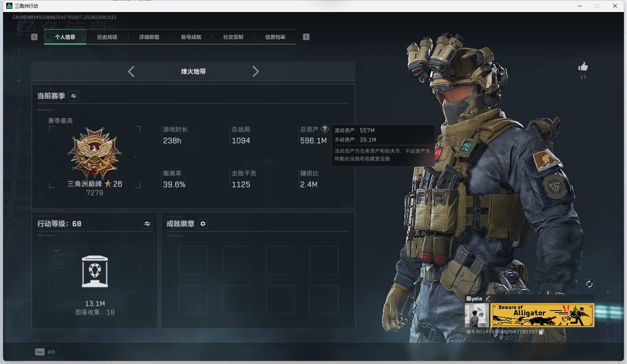This screenshot has height=364, width=627.
Task: Click the total assets question mark icon
Action: 325,129
